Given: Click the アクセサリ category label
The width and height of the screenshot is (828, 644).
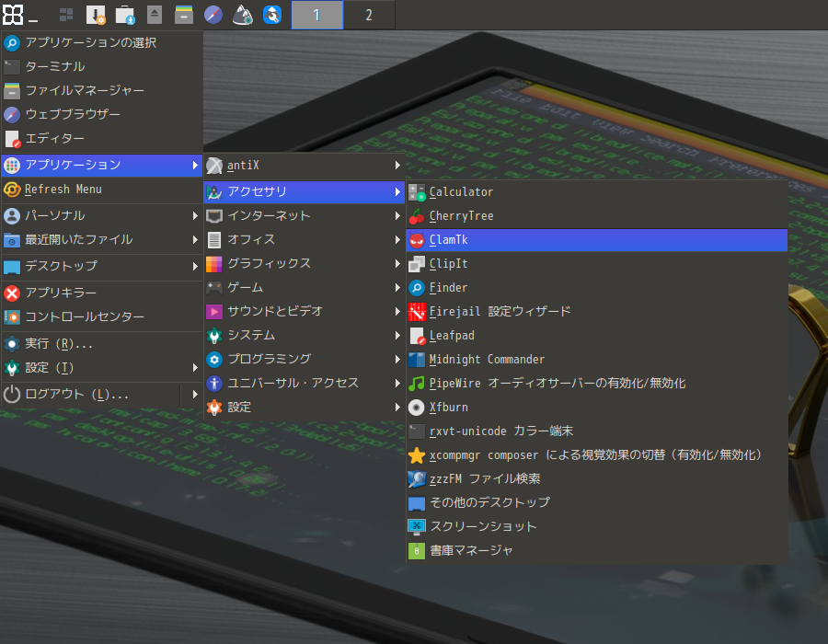Looking at the screenshot, I should pyautogui.click(x=258, y=191).
